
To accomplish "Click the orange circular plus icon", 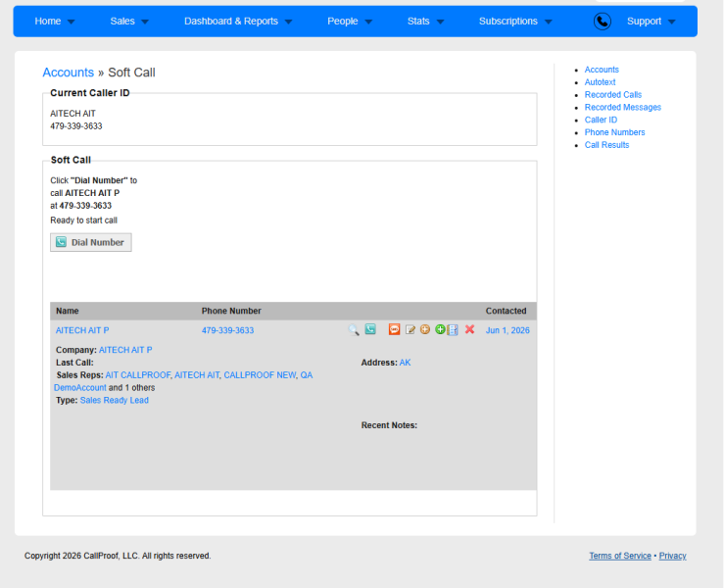I will point(425,329).
